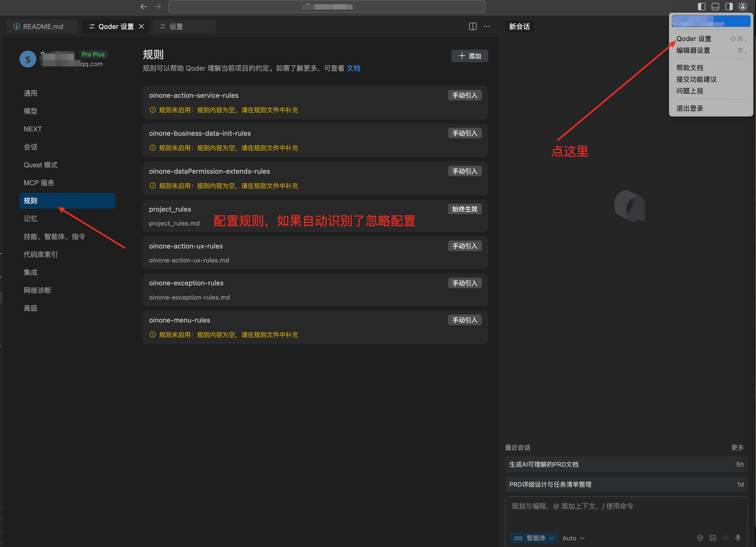Image resolution: width=756 pixels, height=547 pixels.
Task: Toggle the right sidebar panel visibility
Action: [x=729, y=6]
